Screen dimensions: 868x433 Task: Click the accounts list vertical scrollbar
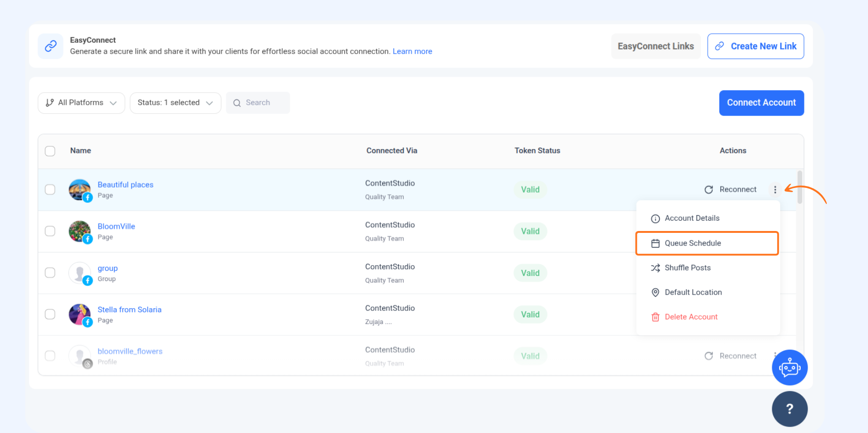800,188
